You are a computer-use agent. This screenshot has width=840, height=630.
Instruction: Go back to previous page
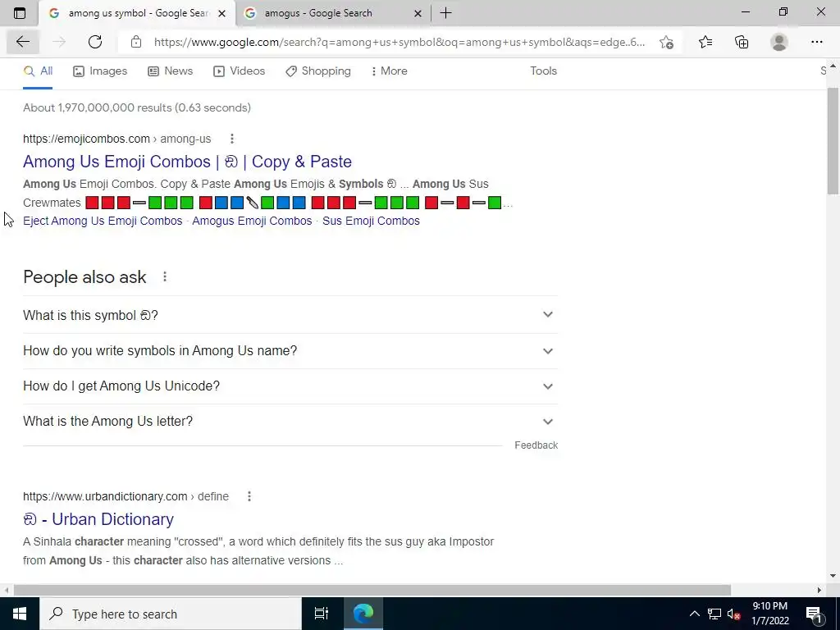[x=22, y=42]
